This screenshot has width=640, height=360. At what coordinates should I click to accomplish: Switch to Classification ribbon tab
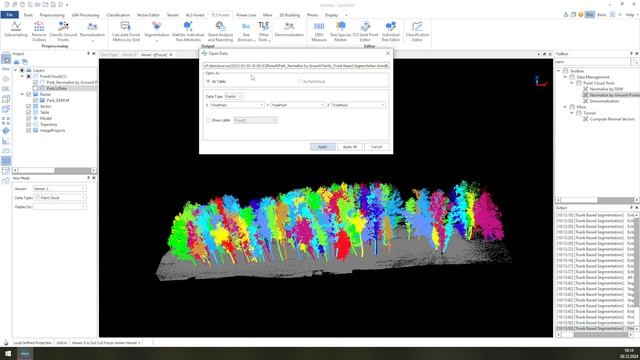pyautogui.click(x=118, y=15)
